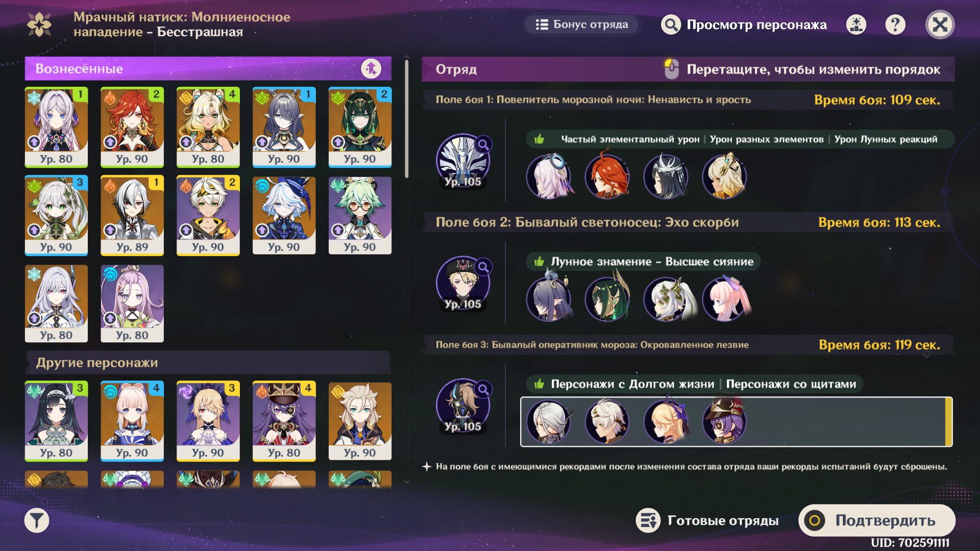Open the icon left of the help button
Image resolution: width=980 pixels, height=551 pixels.
point(856,24)
